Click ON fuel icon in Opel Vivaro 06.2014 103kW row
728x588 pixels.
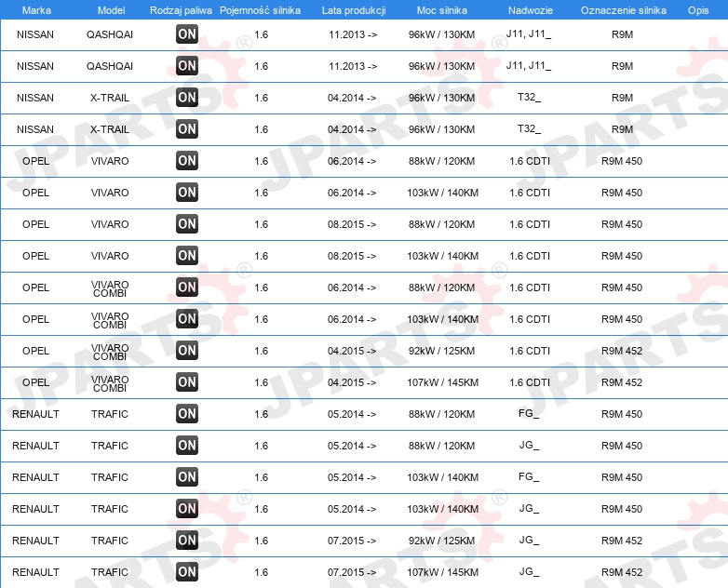point(187,193)
